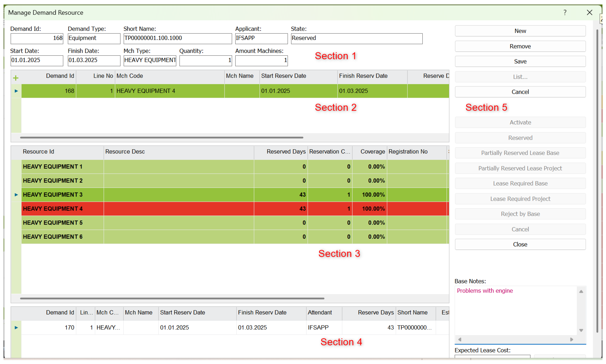
Task: Select Partially Reserved Lease Project
Action: (520, 168)
